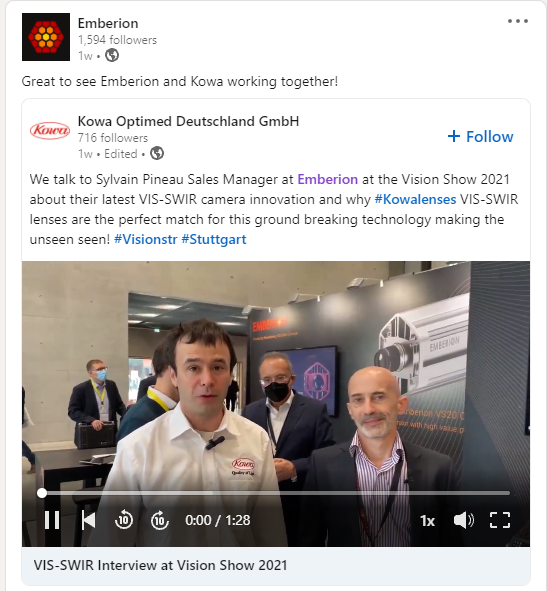Open the three-dot post options menu

pyautogui.click(x=518, y=21)
